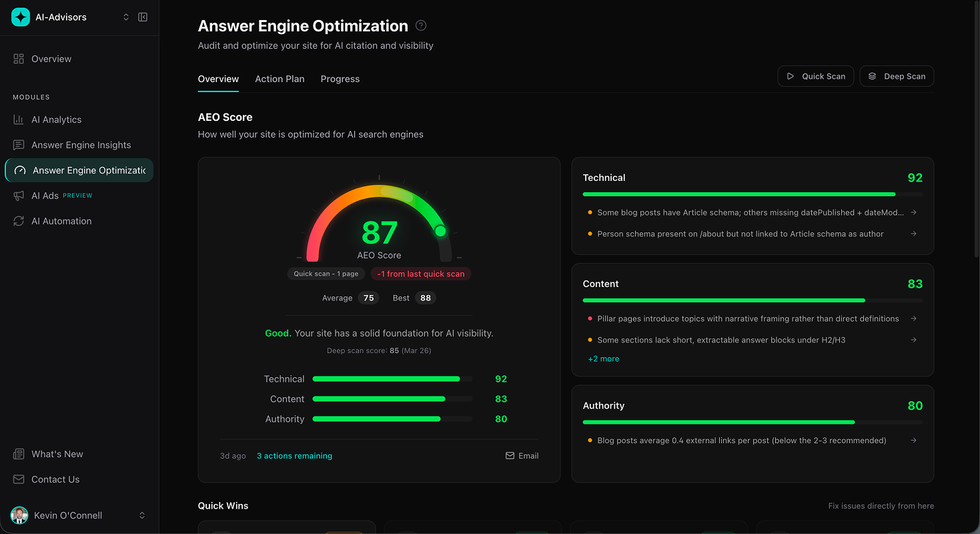Click the Content card score 83
Viewport: 980px width, 534px height.
[x=915, y=284]
